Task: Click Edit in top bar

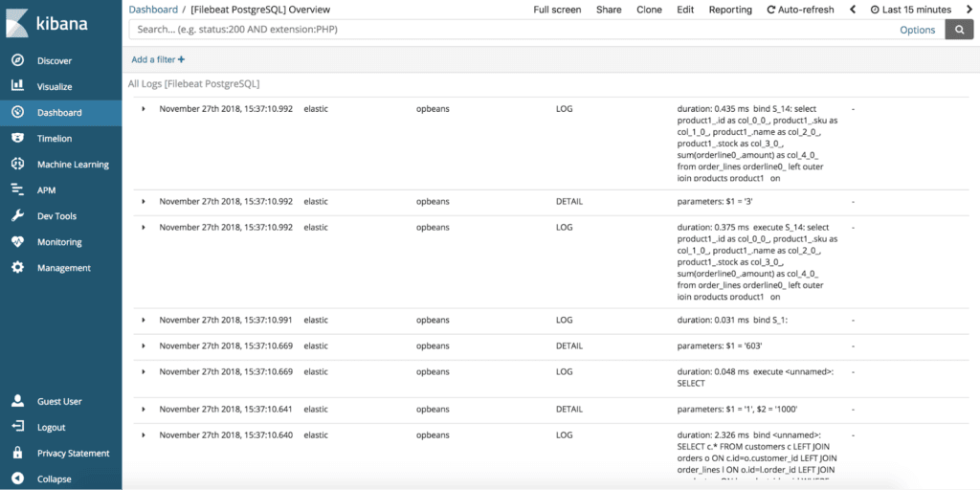Action: click(x=685, y=10)
